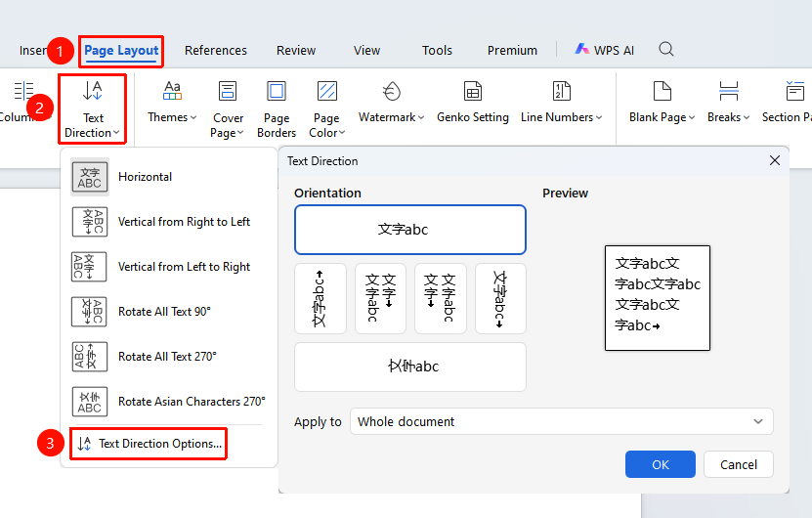Click the Cancel button
The height and width of the screenshot is (518, 812).
click(x=739, y=464)
